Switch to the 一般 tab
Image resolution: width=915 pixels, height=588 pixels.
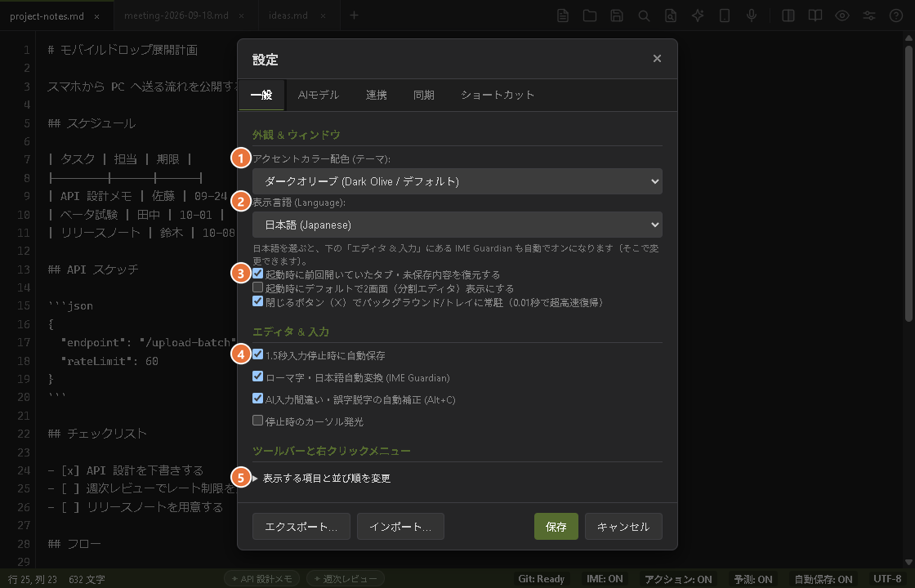point(261,95)
